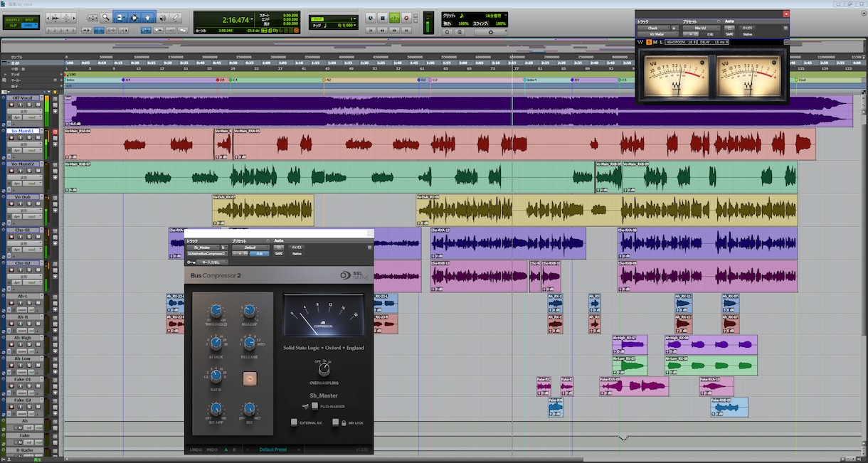Click the Play transport button

tap(394, 18)
